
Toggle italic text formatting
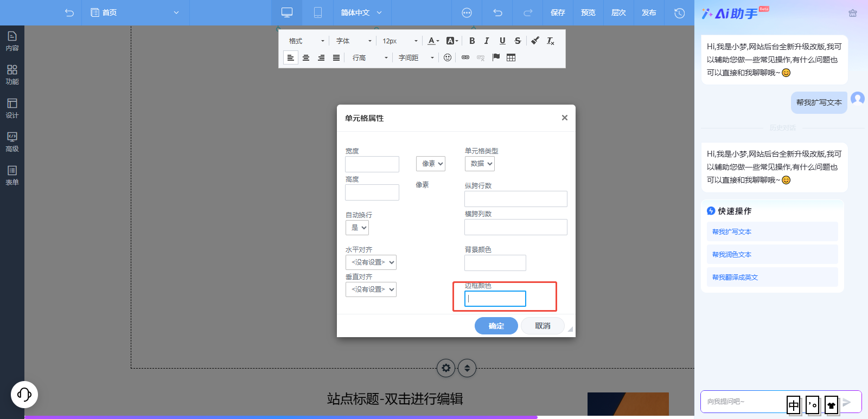point(487,41)
